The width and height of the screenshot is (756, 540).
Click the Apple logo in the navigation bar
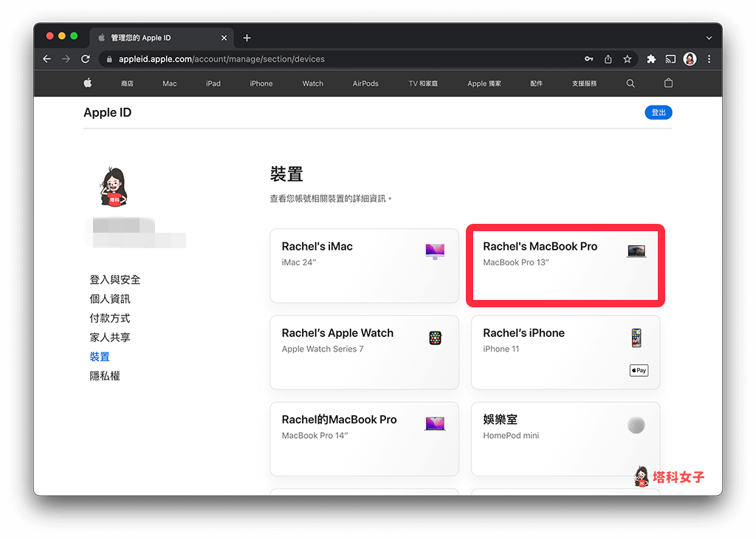pyautogui.click(x=87, y=83)
